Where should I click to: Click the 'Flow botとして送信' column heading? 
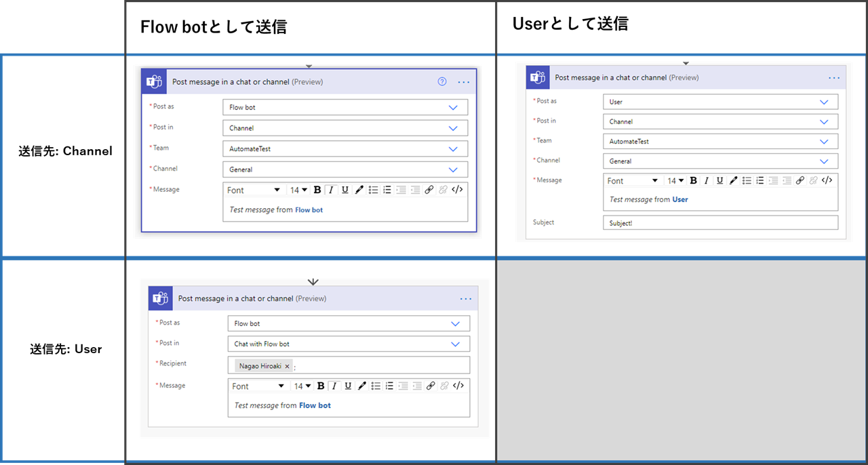[x=214, y=26]
